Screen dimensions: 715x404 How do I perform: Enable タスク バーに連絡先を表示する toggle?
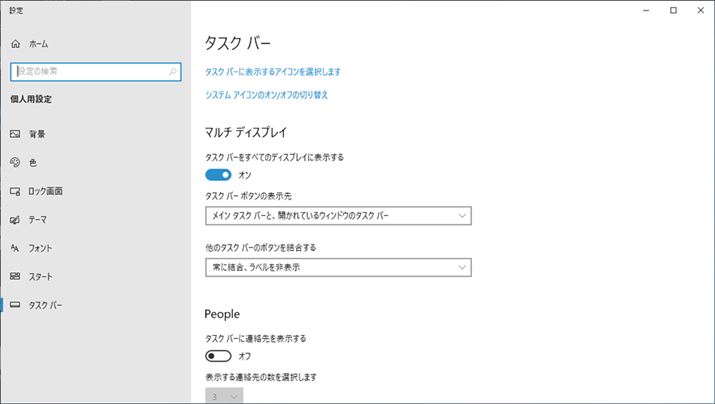click(x=218, y=355)
